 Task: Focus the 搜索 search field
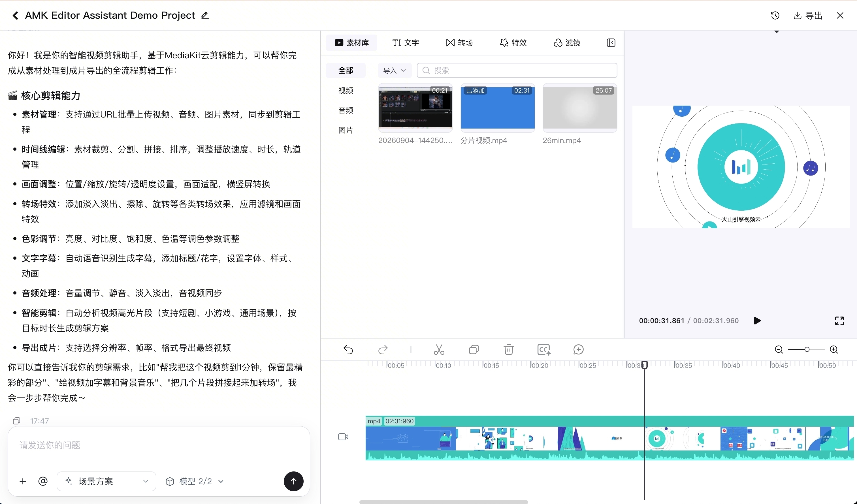click(x=517, y=71)
